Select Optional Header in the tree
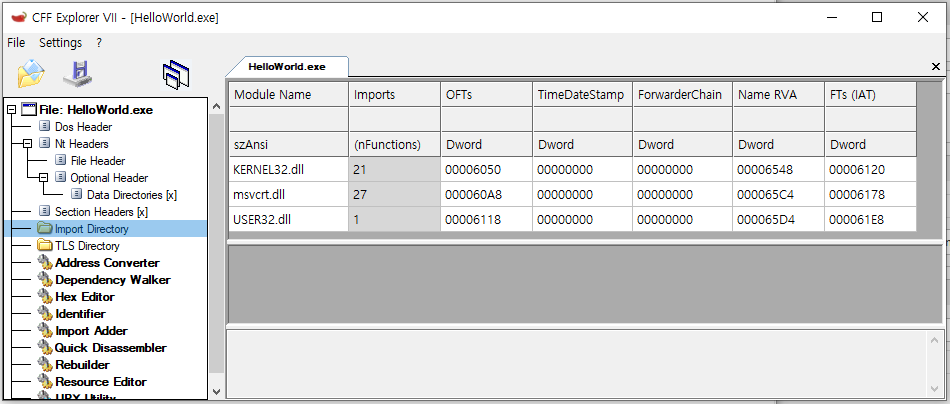This screenshot has height=404, width=950. (109, 178)
